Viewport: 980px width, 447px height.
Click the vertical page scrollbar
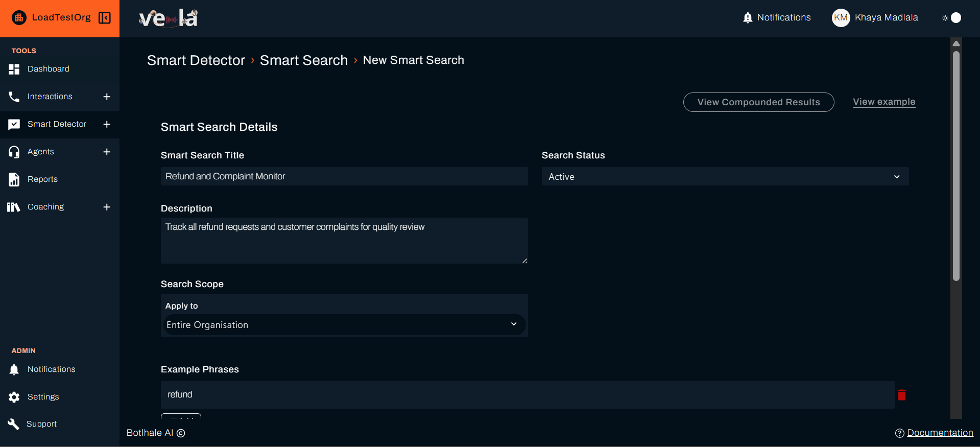(956, 163)
